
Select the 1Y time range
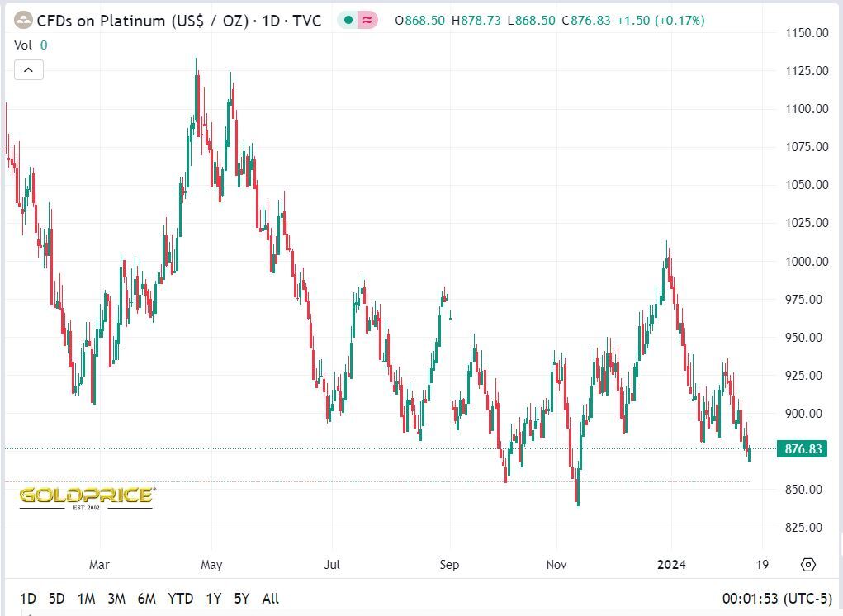[214, 599]
